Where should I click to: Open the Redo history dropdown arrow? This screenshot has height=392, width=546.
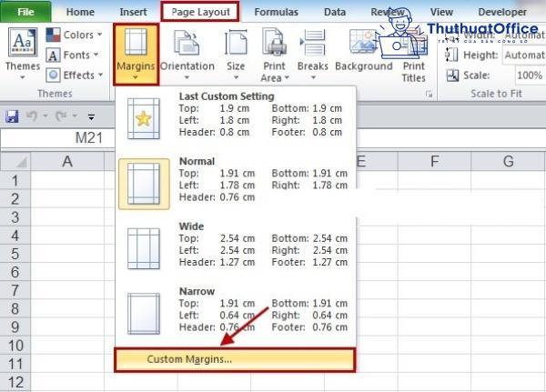(75, 116)
